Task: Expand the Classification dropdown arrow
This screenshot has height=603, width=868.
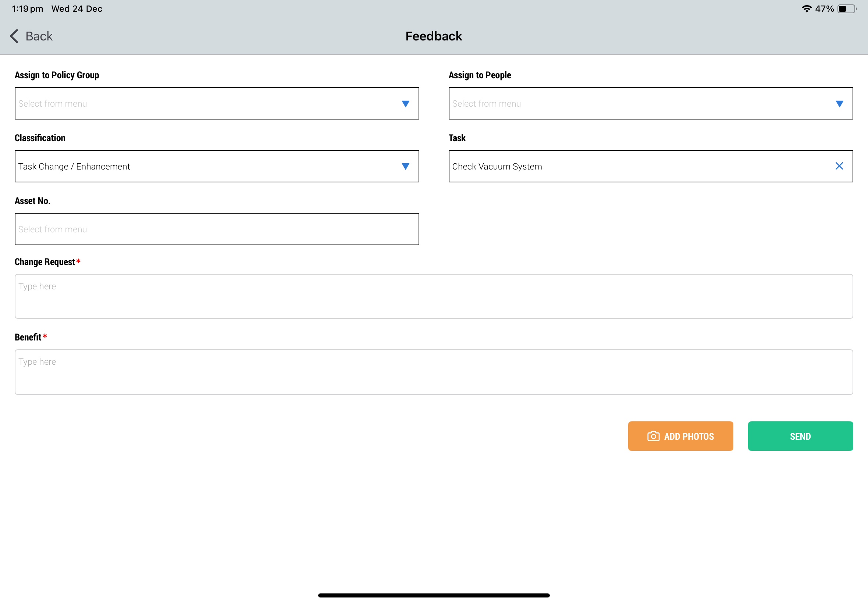Action: click(x=405, y=167)
